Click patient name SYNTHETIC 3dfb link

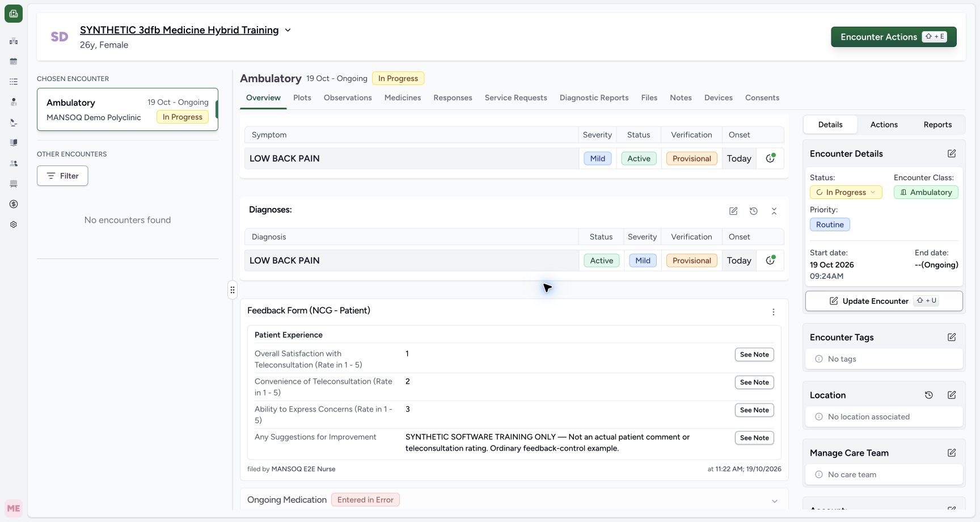(179, 30)
